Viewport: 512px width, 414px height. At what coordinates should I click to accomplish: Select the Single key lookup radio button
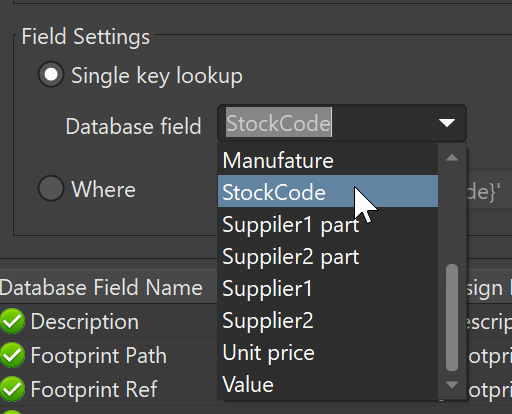tap(51, 74)
